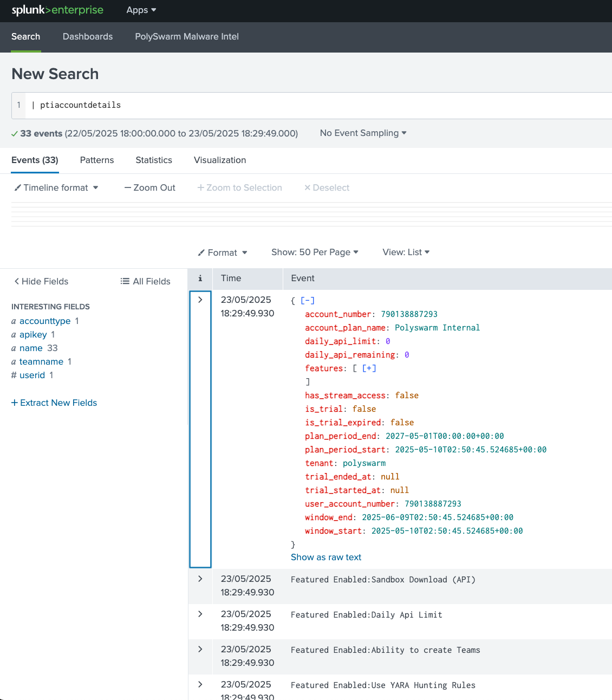Click the is_trial false value

[x=364, y=409]
